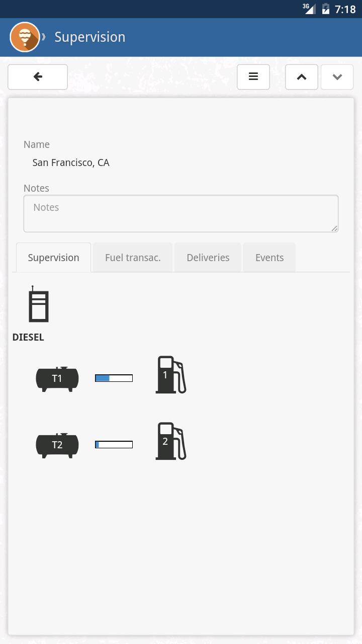Tap the hot air balloon app logo
Viewport: 362px width, 644px height.
click(x=25, y=37)
